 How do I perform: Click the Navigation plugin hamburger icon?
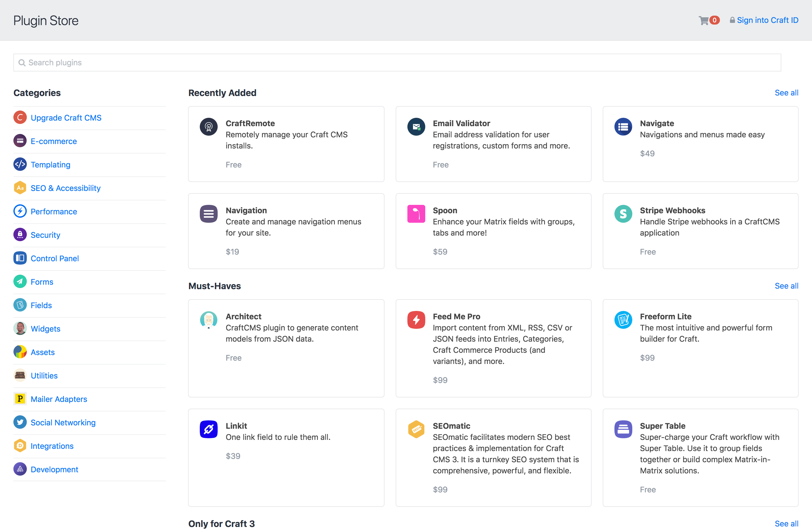[x=209, y=214]
